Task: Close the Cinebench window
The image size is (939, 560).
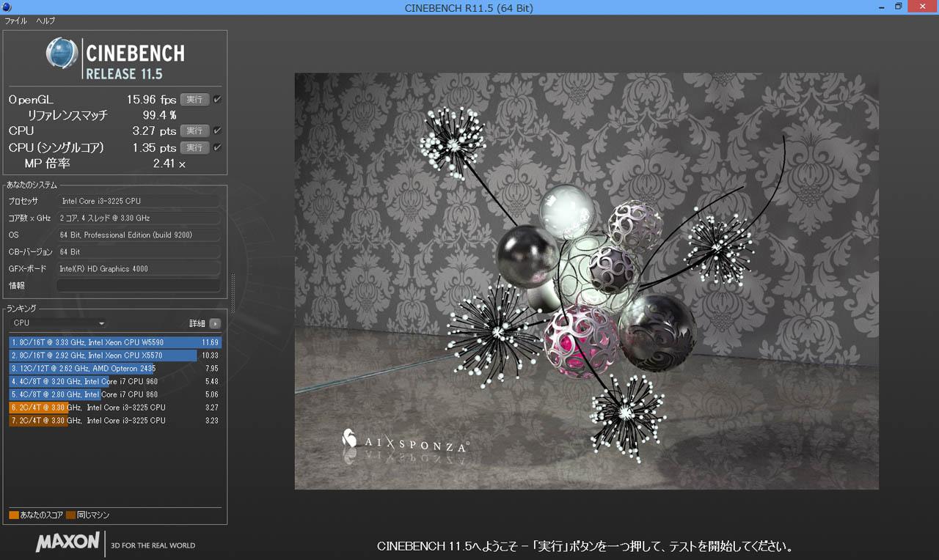Action: click(921, 7)
